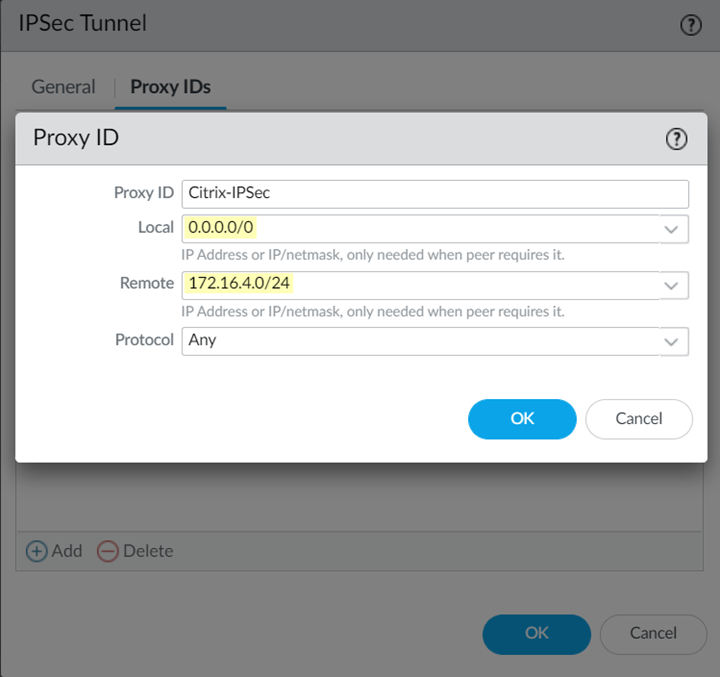Click the Add label text
Screen dimensions: 720x677
coord(67,551)
